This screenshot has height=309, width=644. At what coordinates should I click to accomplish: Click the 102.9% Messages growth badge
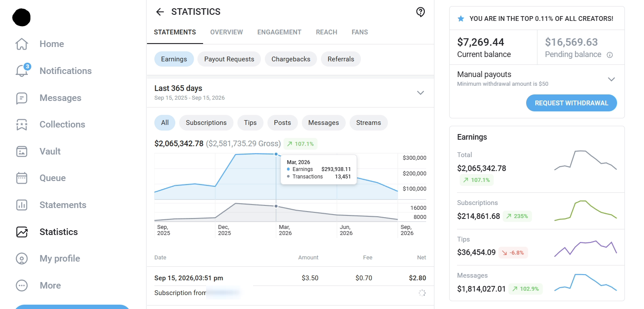(526, 289)
